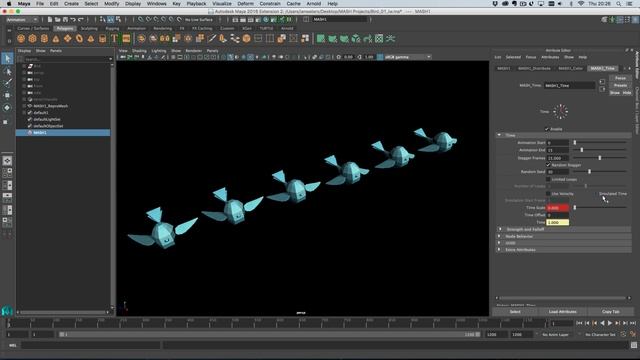Expand the Node Behavior section
640x360 pixels.
click(499, 236)
